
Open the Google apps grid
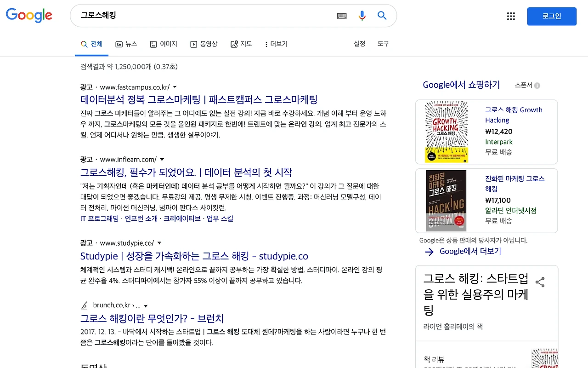click(511, 16)
